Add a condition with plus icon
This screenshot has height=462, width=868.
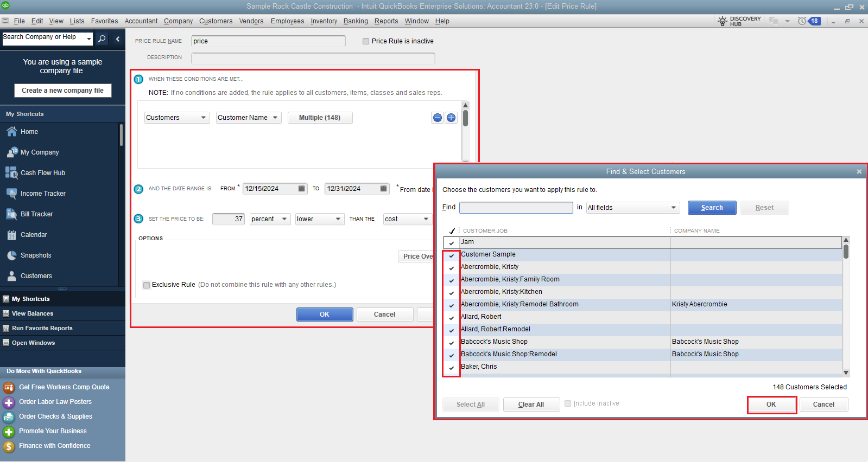451,118
